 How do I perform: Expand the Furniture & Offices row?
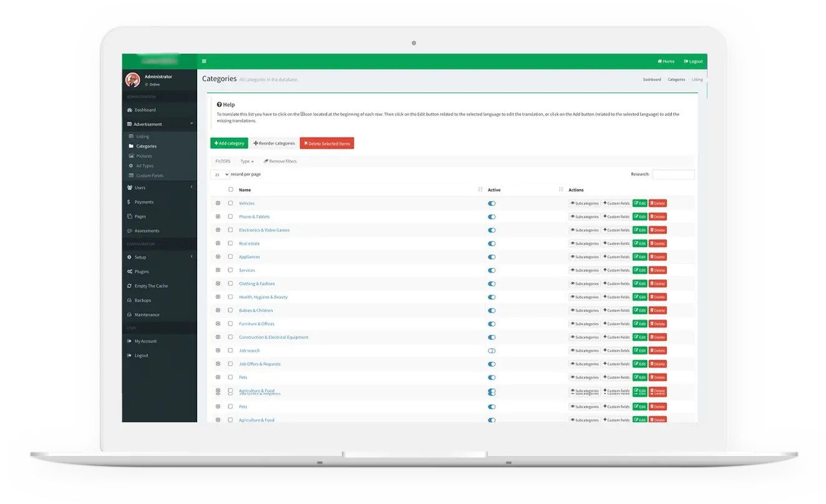[x=218, y=324]
